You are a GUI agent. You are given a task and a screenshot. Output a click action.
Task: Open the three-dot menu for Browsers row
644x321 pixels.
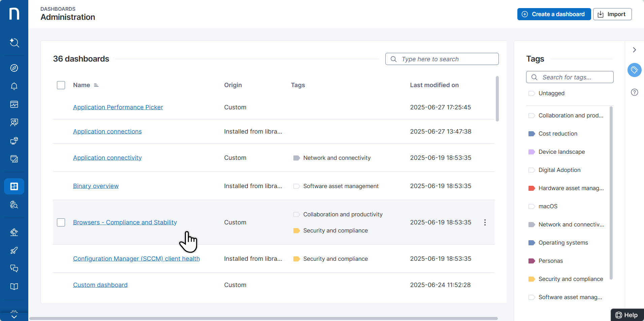pyautogui.click(x=485, y=222)
